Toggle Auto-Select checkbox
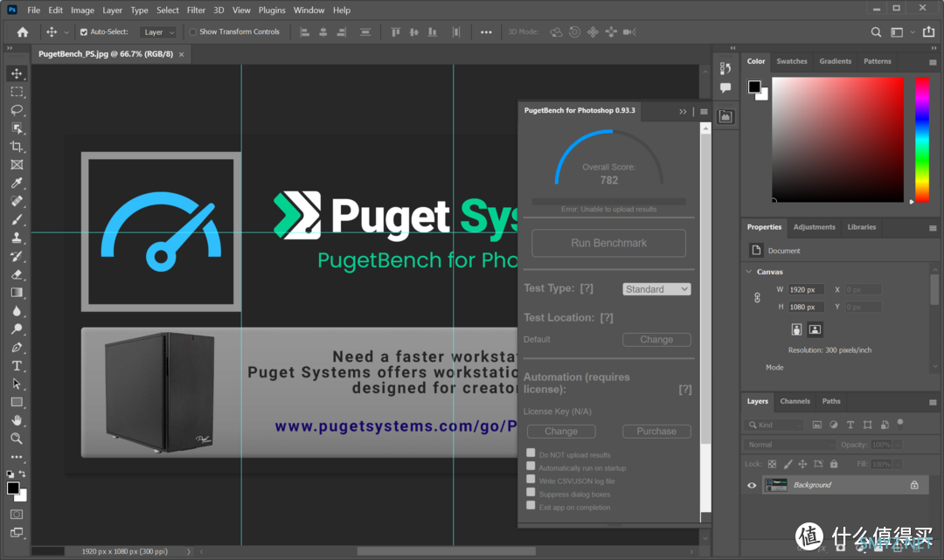The image size is (944, 560). click(x=84, y=31)
